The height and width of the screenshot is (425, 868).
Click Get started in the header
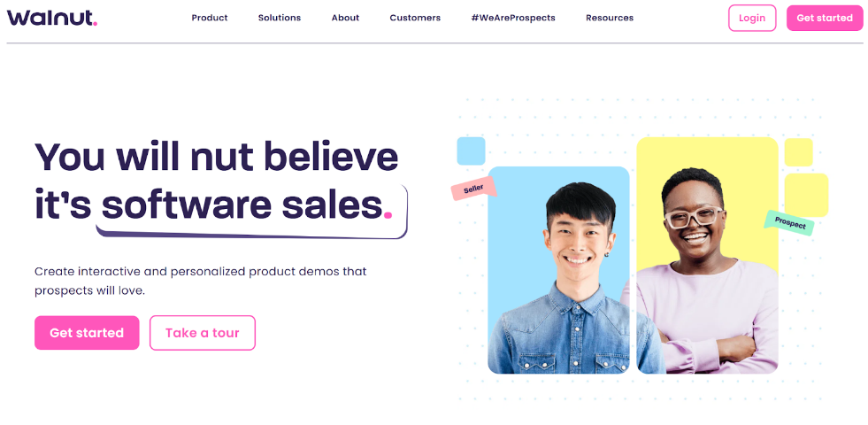coord(825,18)
